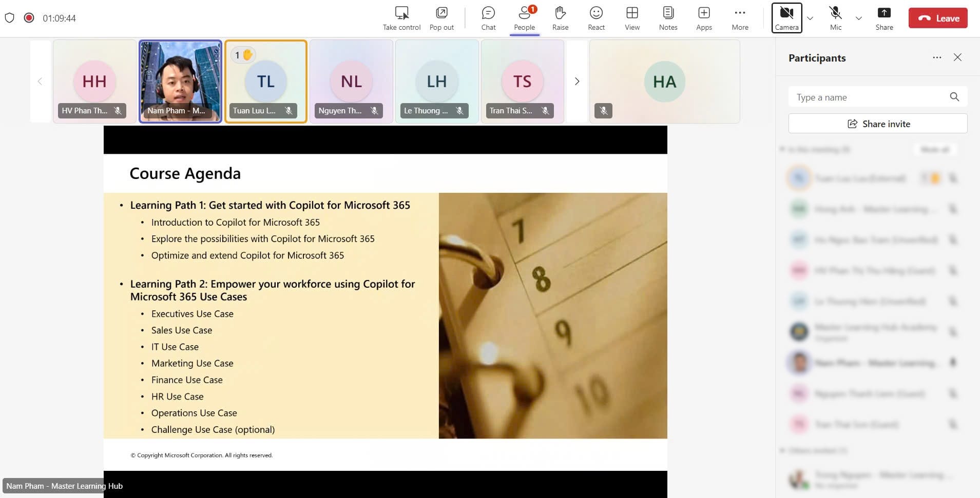Click Executives Use Case bullet
This screenshot has height=498, width=980.
click(x=192, y=314)
